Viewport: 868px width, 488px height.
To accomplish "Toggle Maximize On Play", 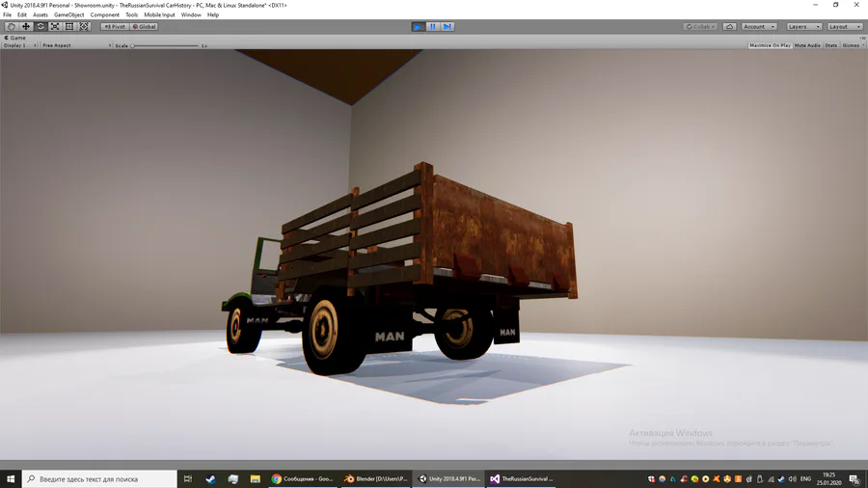I will [770, 45].
